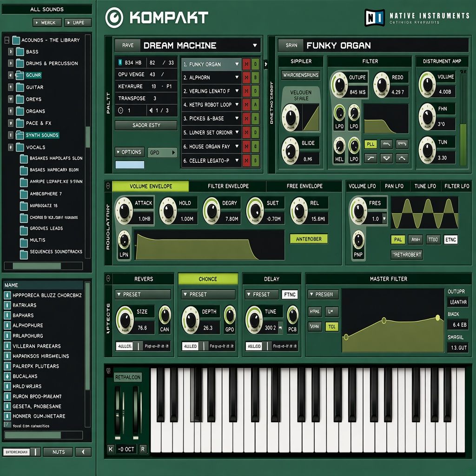Viewport: 476px width, 476px height.
Task: Click cyan indicator beside 834 HB
Action: [x=120, y=62]
